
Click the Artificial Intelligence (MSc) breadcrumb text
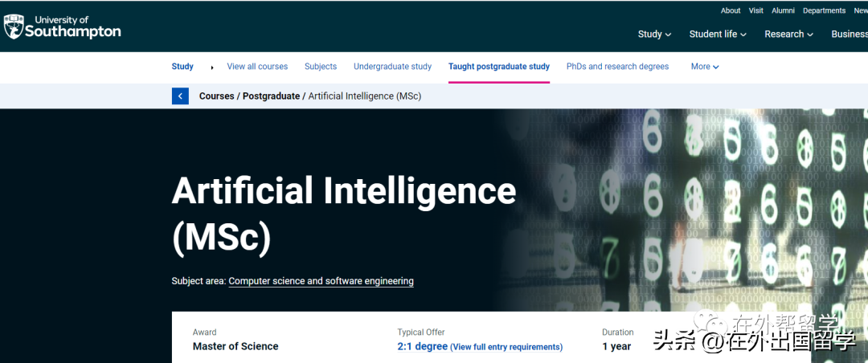click(365, 96)
